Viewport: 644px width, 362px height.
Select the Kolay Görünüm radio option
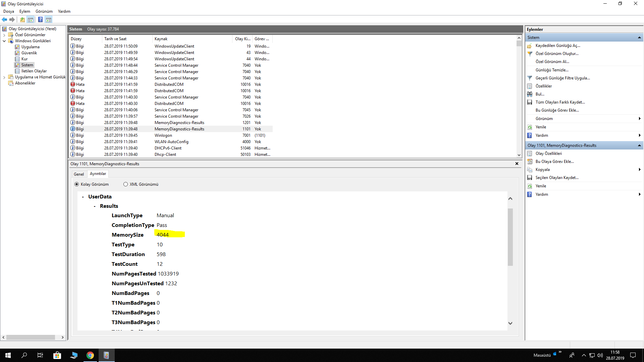(x=77, y=184)
